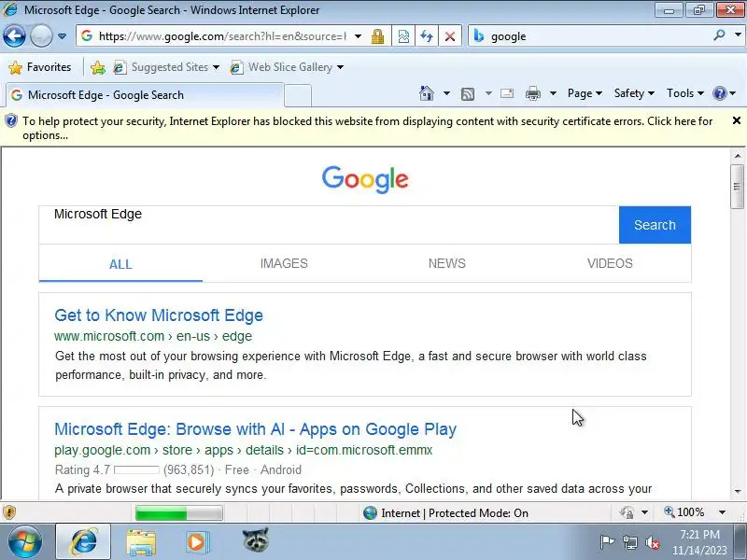
Task: Click the address bar URL field
Action: [222, 36]
